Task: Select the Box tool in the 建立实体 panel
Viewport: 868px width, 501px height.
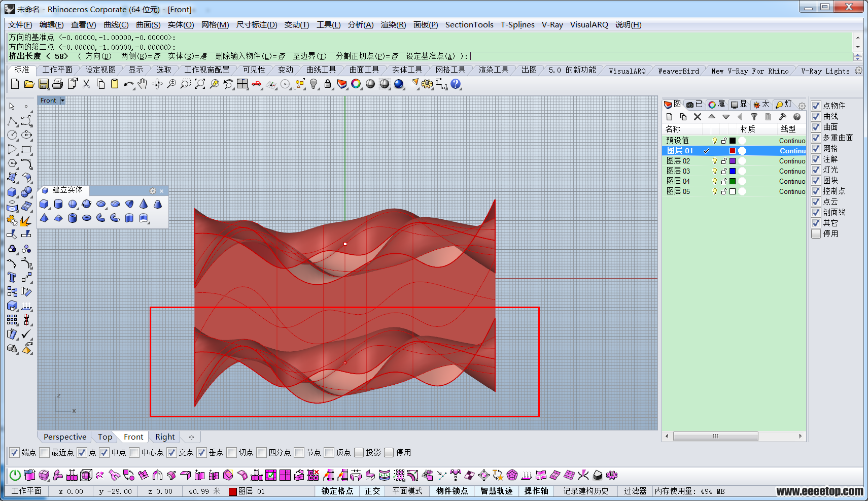Action: click(x=44, y=204)
